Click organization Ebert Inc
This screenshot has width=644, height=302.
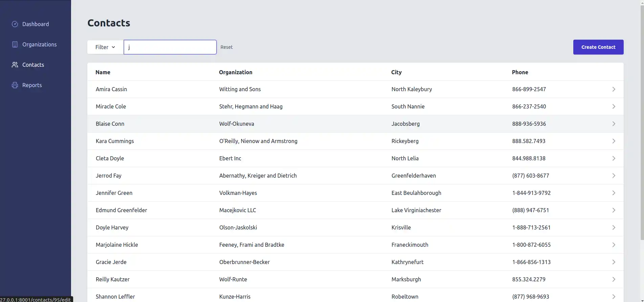click(230, 158)
